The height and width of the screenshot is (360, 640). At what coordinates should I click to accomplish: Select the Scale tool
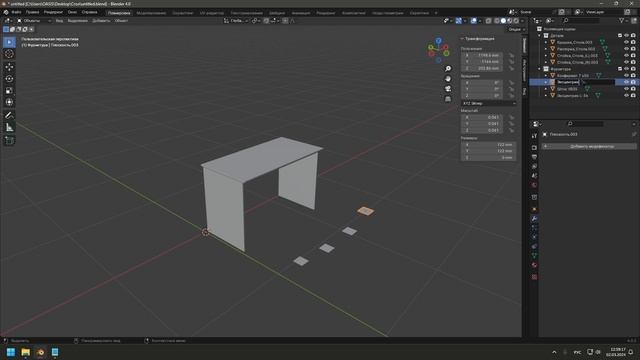9,90
